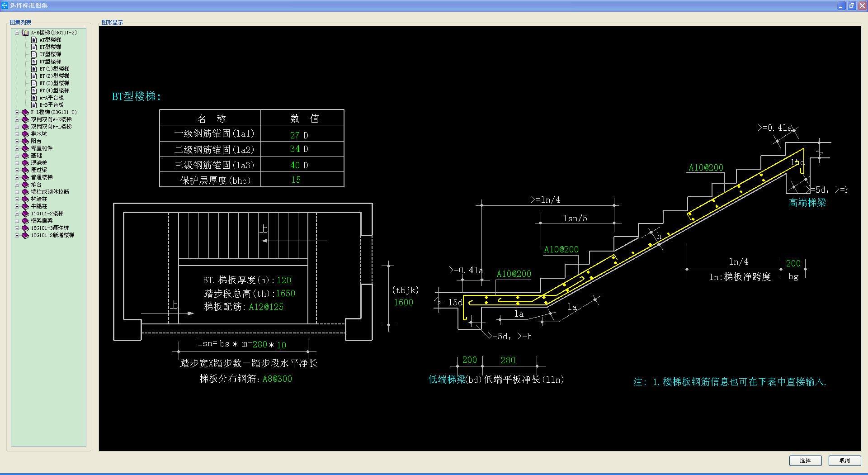
Task: Click the slab reinforcement value A12@125
Action: point(266,307)
